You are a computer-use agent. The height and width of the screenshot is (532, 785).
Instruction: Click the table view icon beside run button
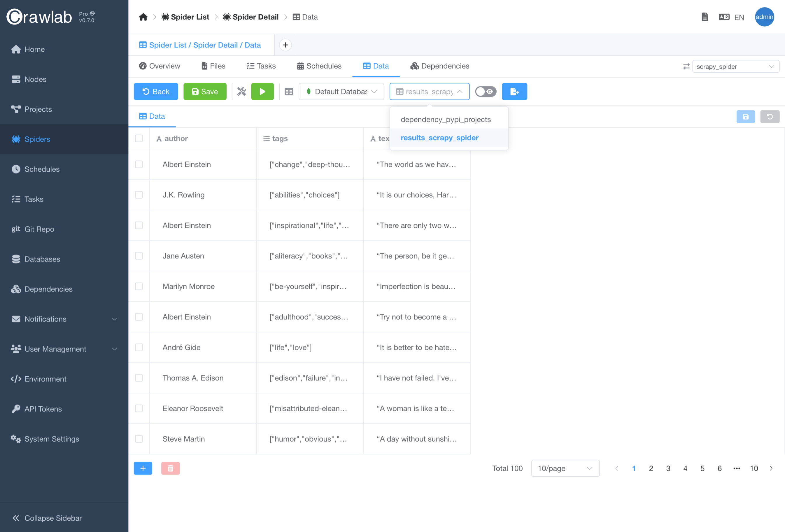288,91
